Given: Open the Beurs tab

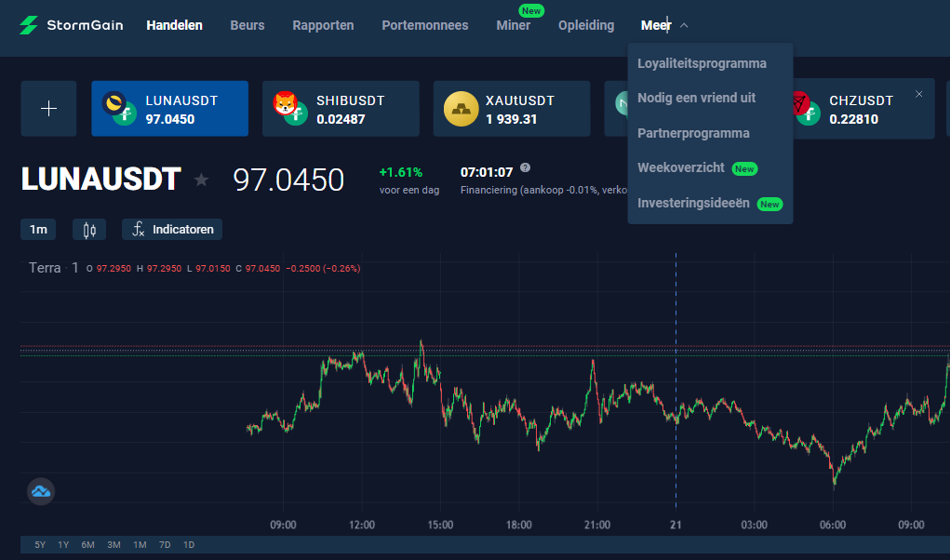Looking at the screenshot, I should coord(248,25).
